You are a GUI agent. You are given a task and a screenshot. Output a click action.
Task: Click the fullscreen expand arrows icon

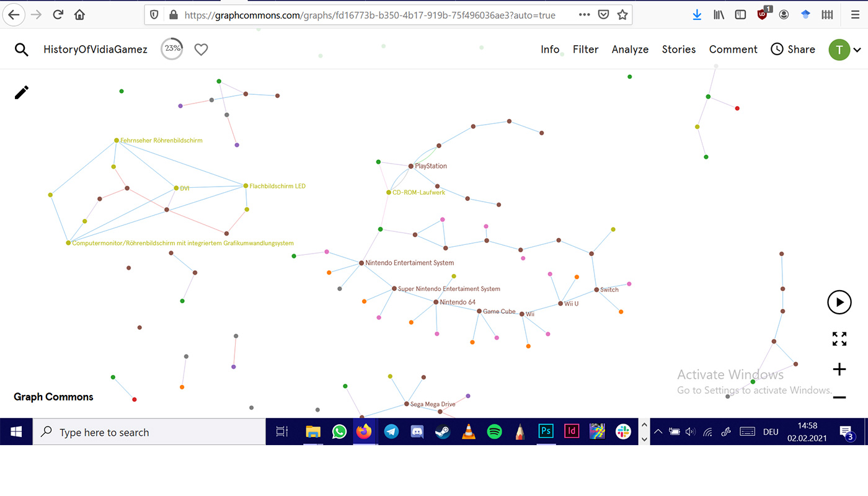point(839,339)
